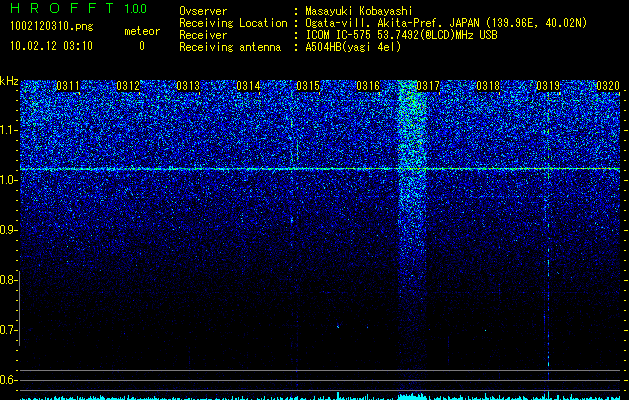The width and height of the screenshot is (629, 400).
Task: Click the kHz axis unit label
Action: click(9, 81)
